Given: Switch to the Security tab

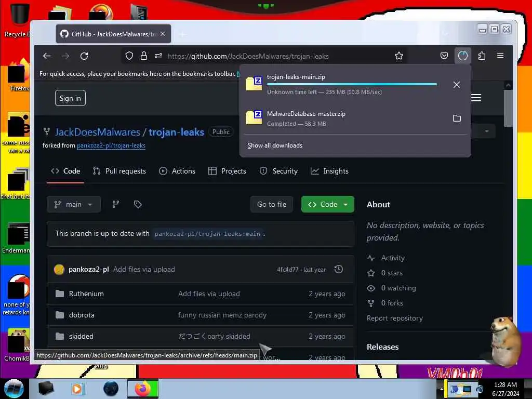Looking at the screenshot, I should (x=278, y=171).
